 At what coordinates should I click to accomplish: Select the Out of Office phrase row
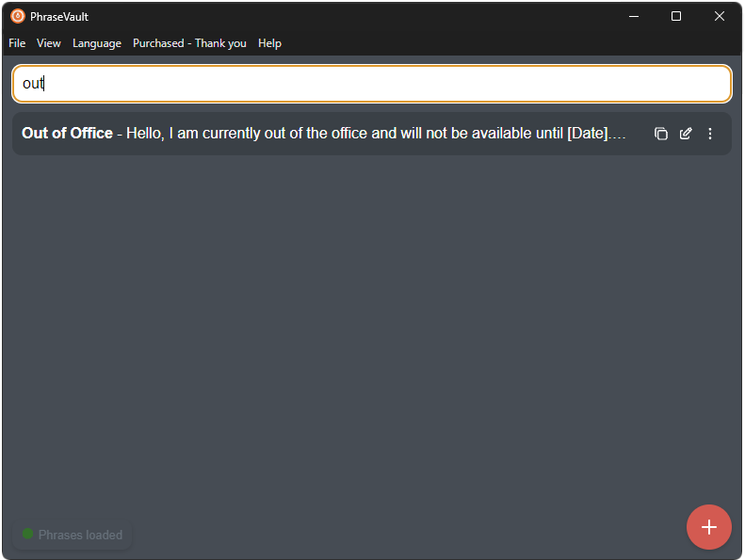(x=372, y=134)
